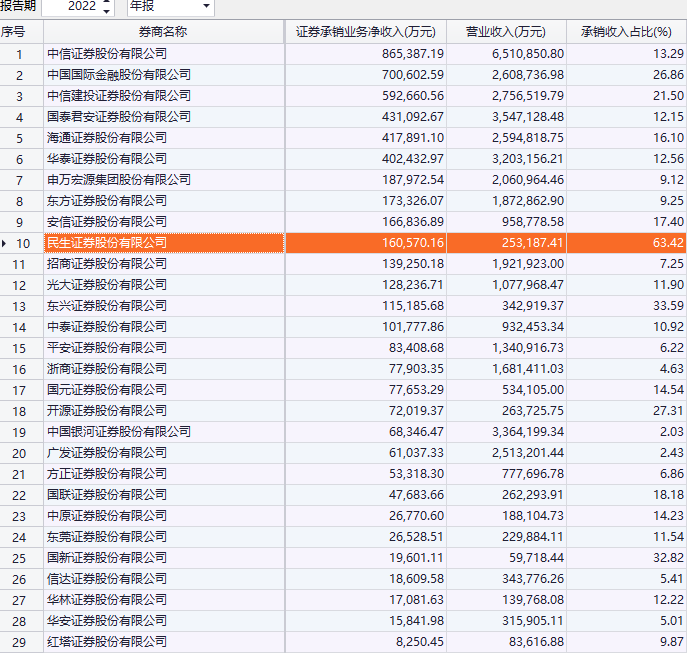Image resolution: width=687 pixels, height=655 pixels.
Task: Click operating revenue value 3,547,128.48
Action: coord(528,117)
